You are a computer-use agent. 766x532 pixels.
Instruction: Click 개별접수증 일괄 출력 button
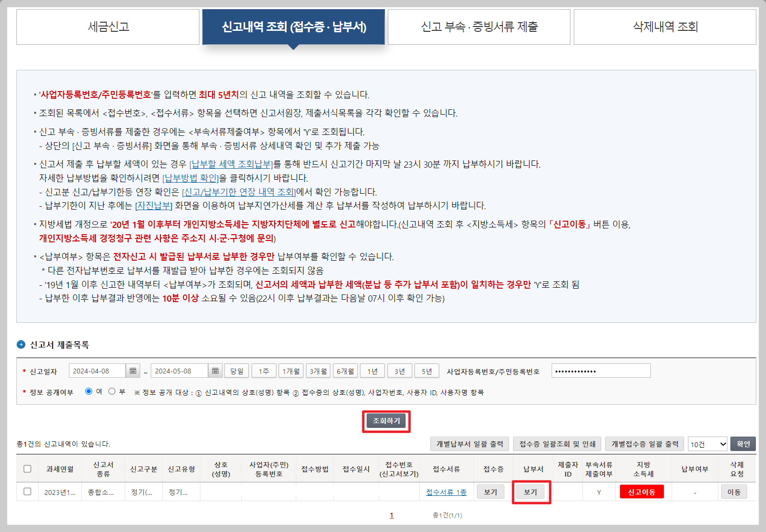645,444
